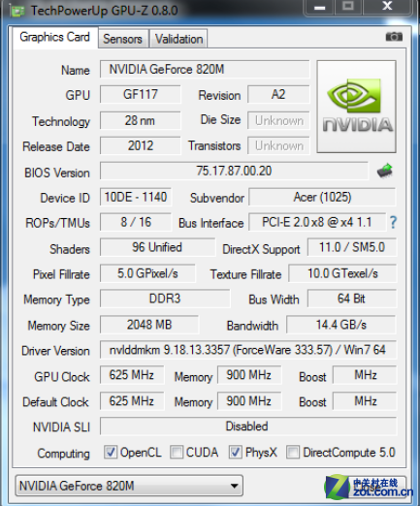Toggle the OpenCL checkbox

click(x=111, y=452)
